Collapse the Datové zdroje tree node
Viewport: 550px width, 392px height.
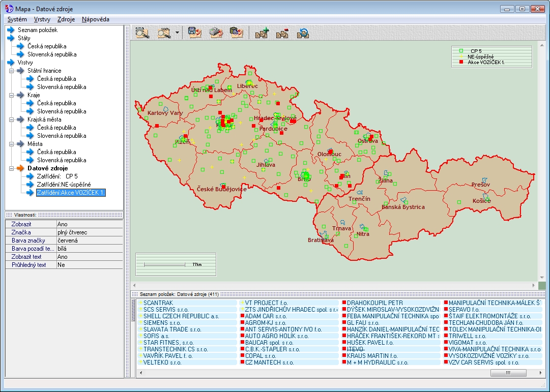12,168
